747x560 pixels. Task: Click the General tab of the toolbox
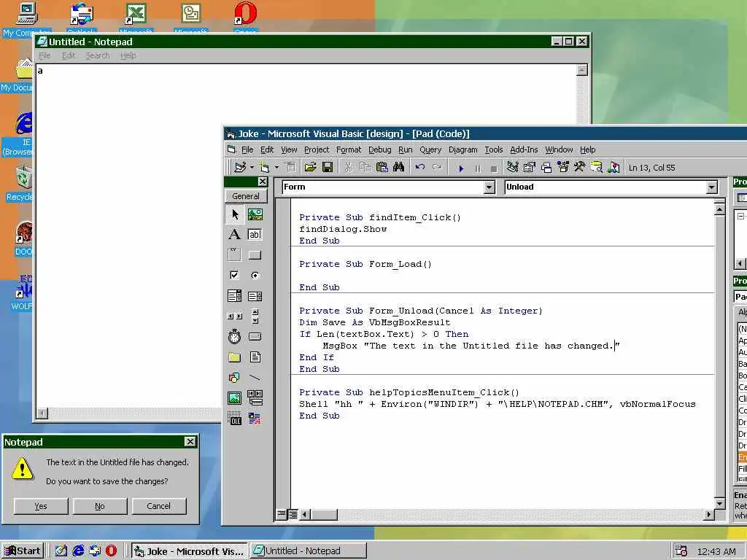[246, 196]
